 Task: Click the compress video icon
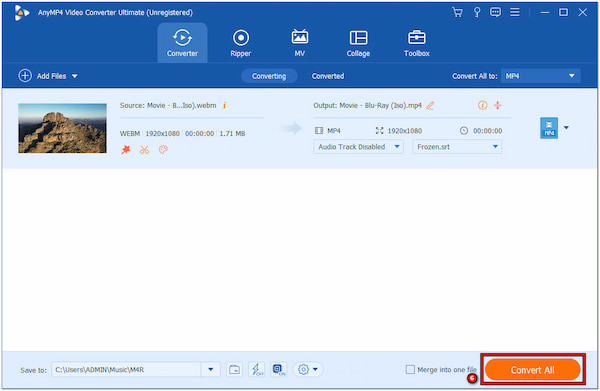[497, 105]
